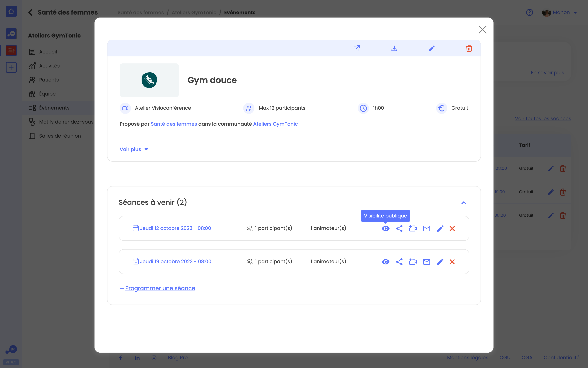Viewport: 588px width, 368px height.
Task: Open Facebook footer icon
Action: coord(120,357)
